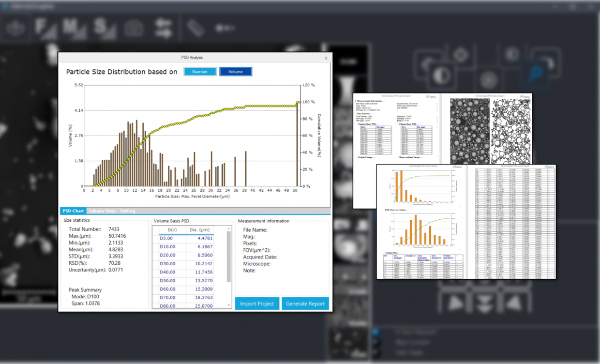Click the Import Project button
This screenshot has height=364, width=600.
(257, 304)
